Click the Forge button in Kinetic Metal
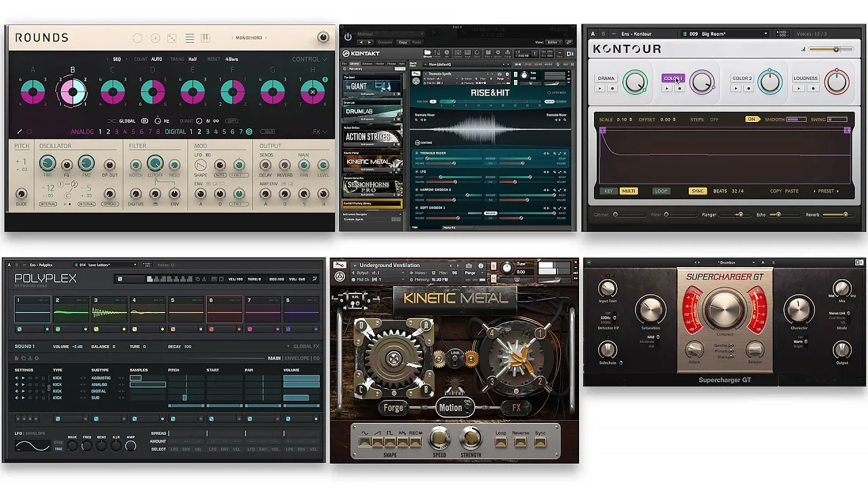Viewport: 868px width, 488px height. pos(393,408)
